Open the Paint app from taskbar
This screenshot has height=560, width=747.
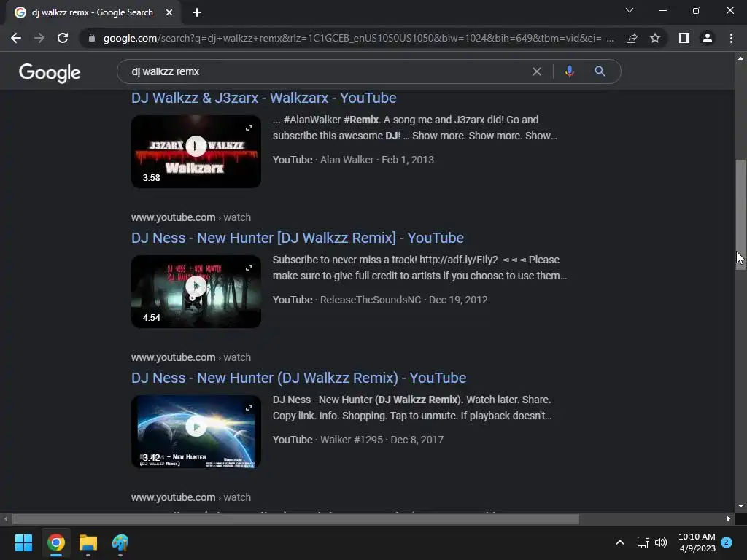[120, 542]
